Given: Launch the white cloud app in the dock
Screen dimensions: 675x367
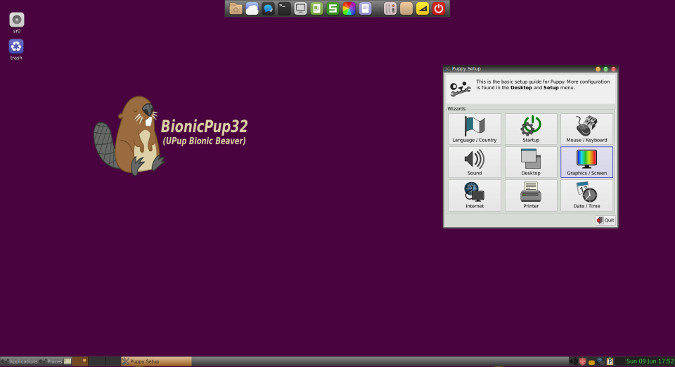Looking at the screenshot, I should coord(252,9).
